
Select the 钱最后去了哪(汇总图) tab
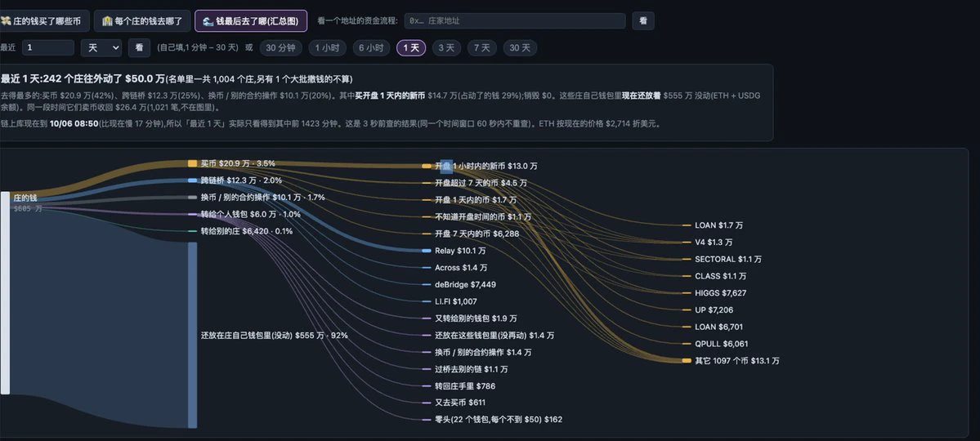pyautogui.click(x=251, y=20)
